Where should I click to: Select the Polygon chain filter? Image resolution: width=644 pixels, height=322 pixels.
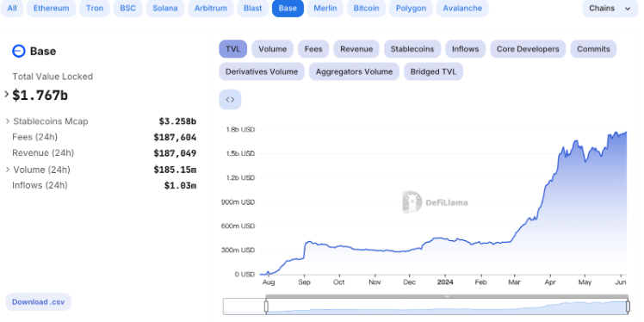tap(412, 9)
